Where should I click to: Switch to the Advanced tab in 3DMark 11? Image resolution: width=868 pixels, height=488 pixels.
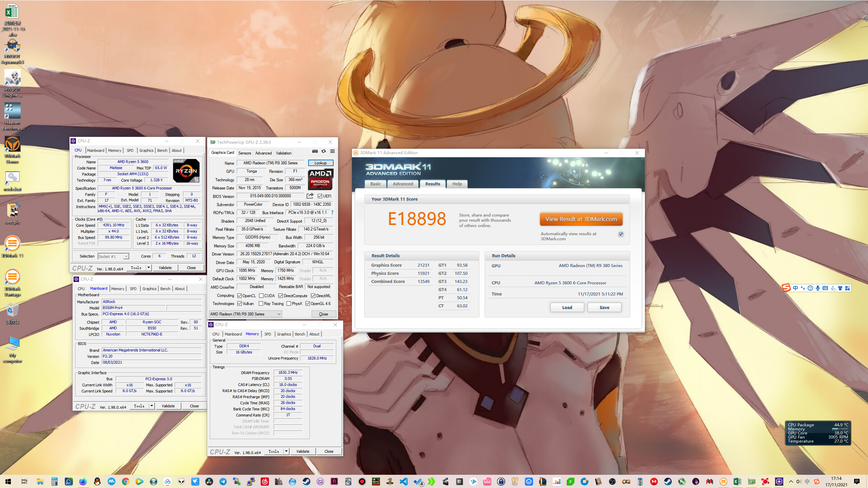coord(403,184)
